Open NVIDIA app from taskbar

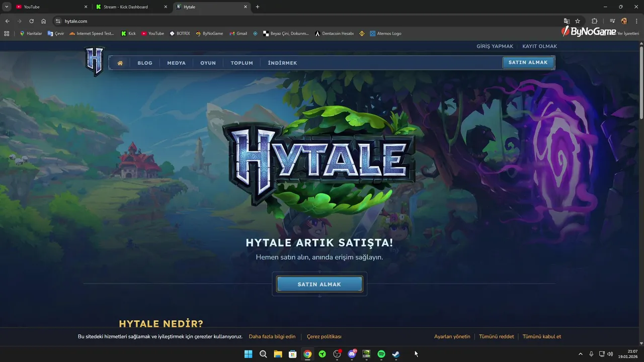click(366, 354)
